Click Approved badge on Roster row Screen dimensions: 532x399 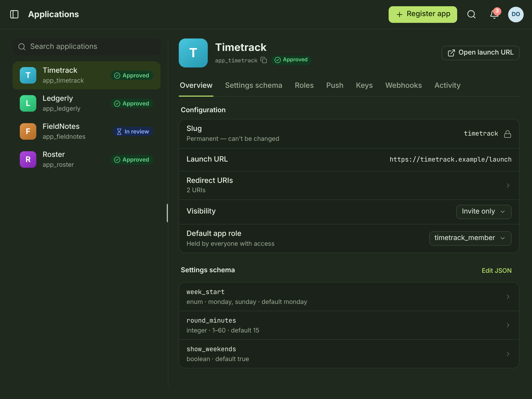click(132, 159)
